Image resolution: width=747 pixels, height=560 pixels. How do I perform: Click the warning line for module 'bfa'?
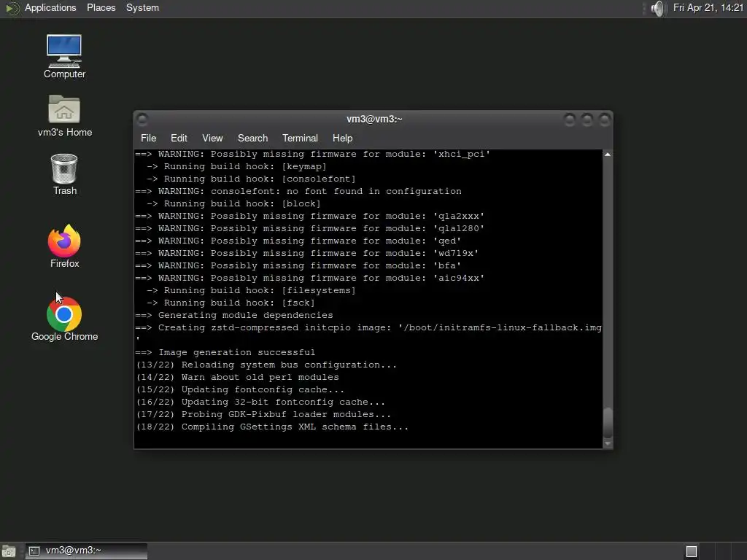(298, 265)
